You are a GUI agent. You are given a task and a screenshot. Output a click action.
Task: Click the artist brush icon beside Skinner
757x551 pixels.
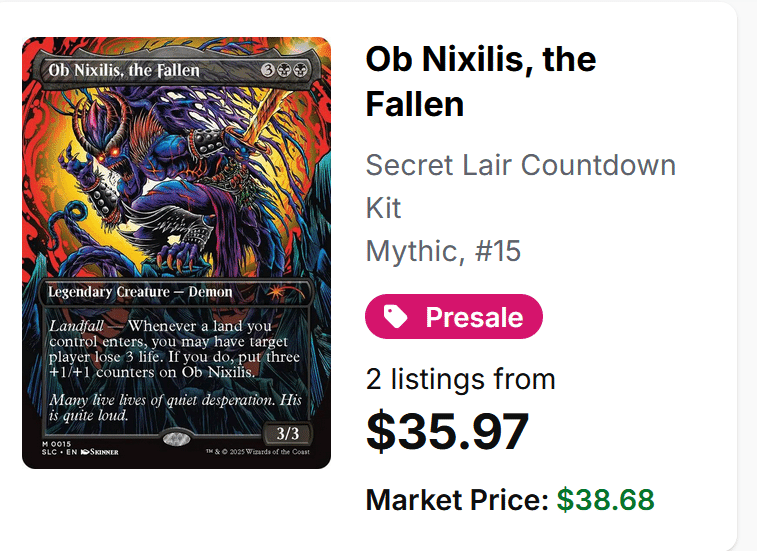[x=85, y=452]
